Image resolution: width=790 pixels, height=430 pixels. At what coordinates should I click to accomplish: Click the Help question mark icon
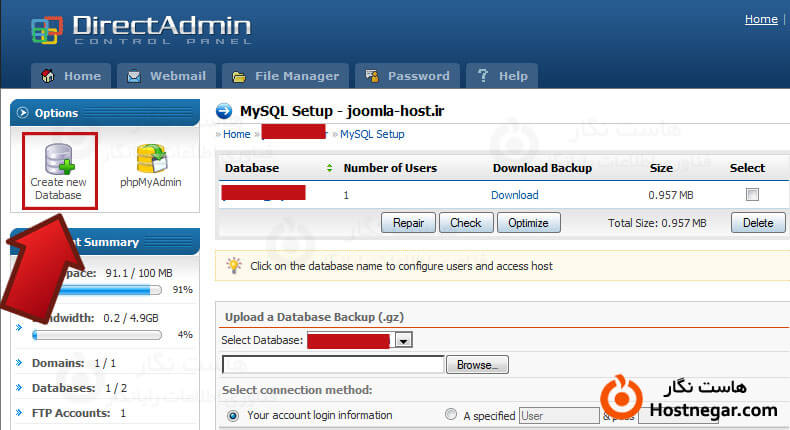coord(483,76)
